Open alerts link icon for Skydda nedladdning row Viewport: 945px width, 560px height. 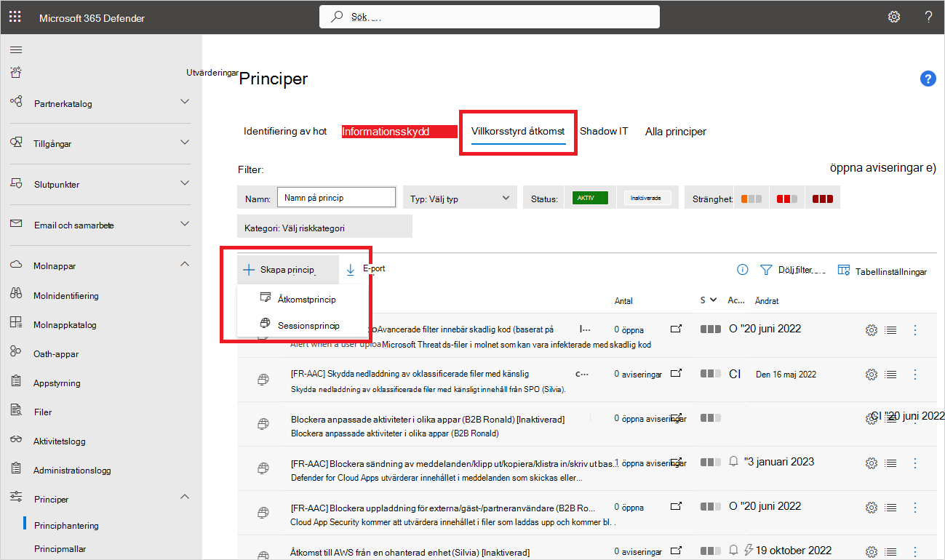(x=676, y=373)
